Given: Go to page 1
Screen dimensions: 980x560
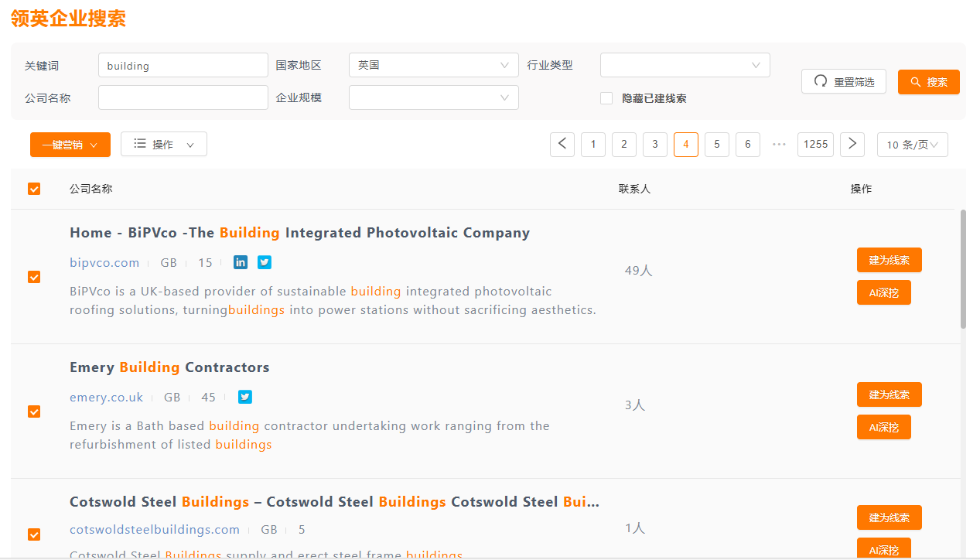Looking at the screenshot, I should 593,145.
